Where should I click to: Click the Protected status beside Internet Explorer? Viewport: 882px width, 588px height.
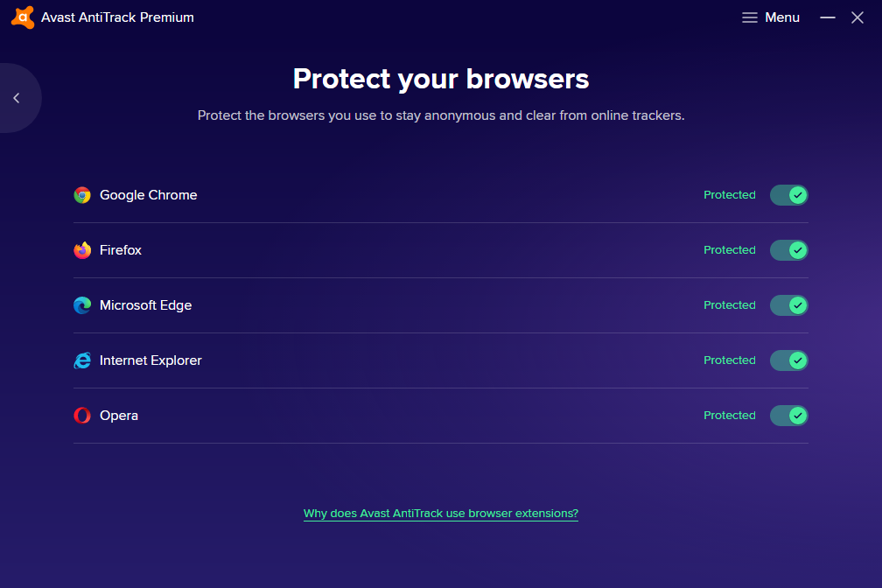730,360
